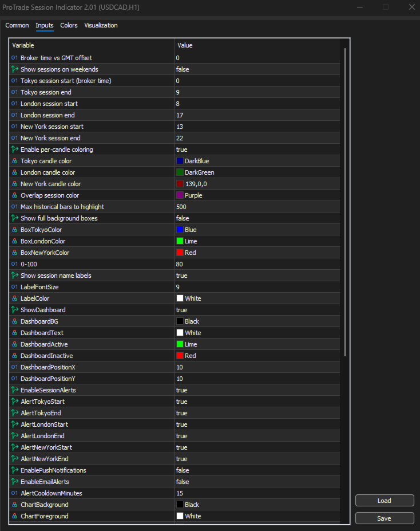Open the Visualization tab
Screen dimensions: 420x531
point(101,25)
